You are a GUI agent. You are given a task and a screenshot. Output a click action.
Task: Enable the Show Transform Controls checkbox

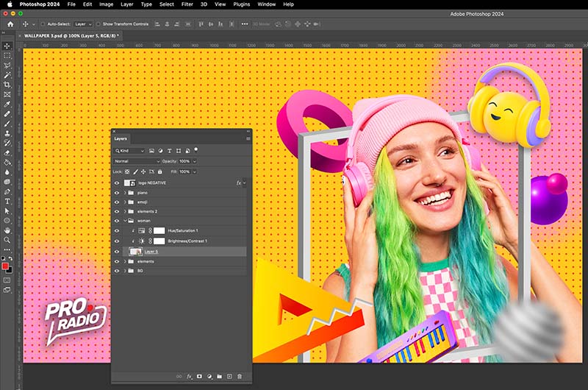click(97, 24)
